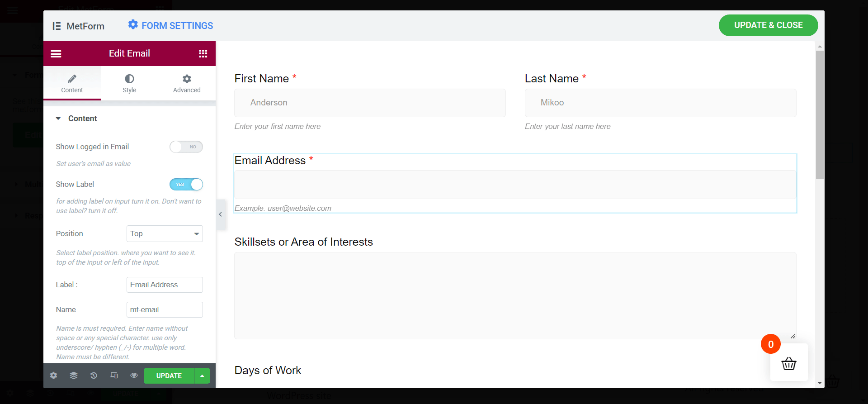Viewport: 868px width, 404px height.
Task: Open the Navigator panel icon
Action: [x=73, y=375]
